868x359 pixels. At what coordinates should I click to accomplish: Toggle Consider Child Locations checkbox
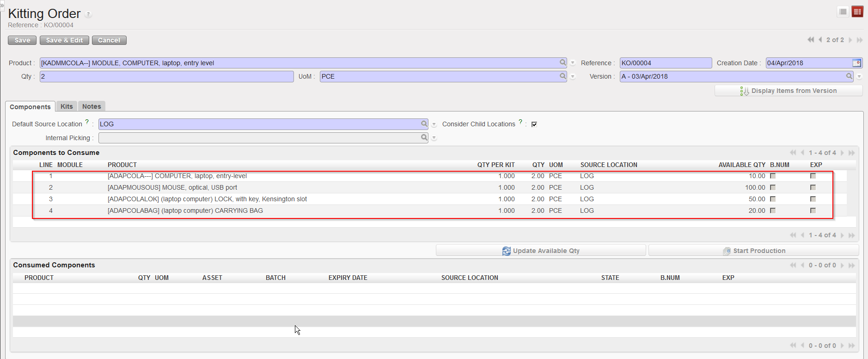coord(534,124)
